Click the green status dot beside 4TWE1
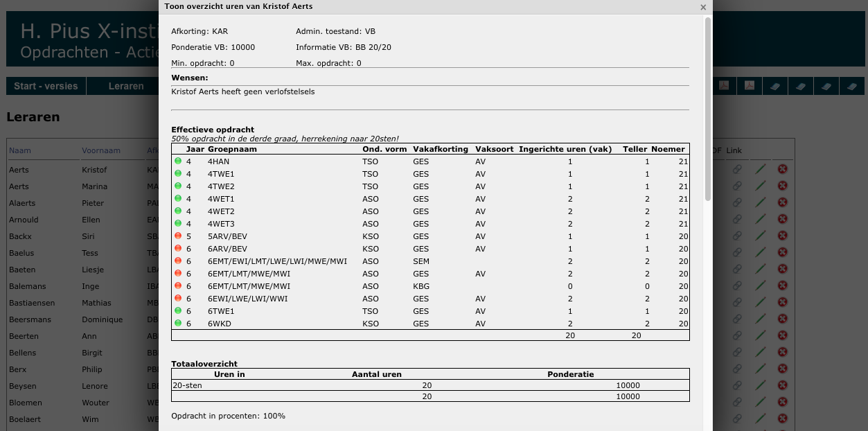868x431 pixels. pos(178,174)
